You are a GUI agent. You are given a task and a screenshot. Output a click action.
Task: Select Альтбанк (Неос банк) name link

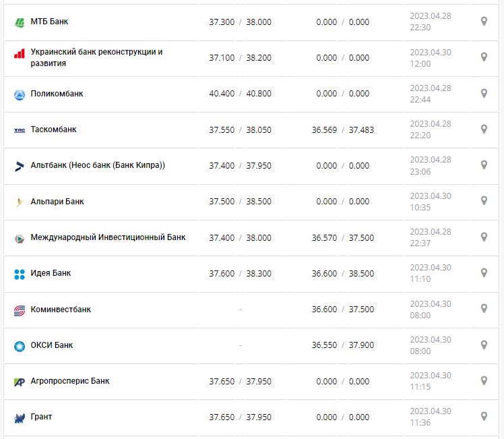[x=98, y=165]
